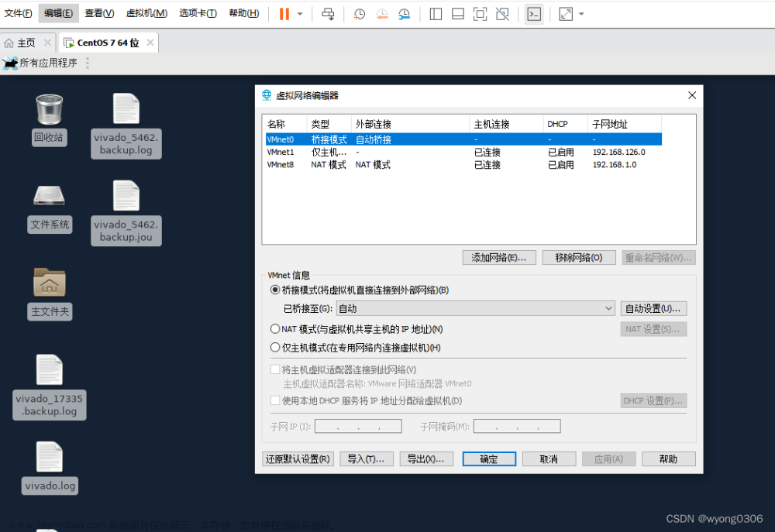Select the vivado_17335.backup.log file icon
The height and width of the screenshot is (532, 775).
tap(50, 386)
